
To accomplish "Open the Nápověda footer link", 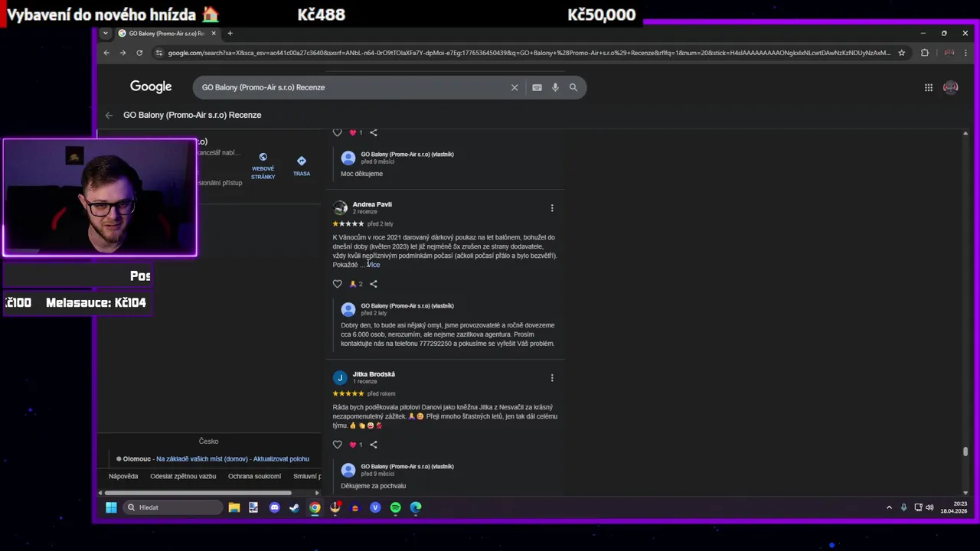I will pyautogui.click(x=123, y=476).
